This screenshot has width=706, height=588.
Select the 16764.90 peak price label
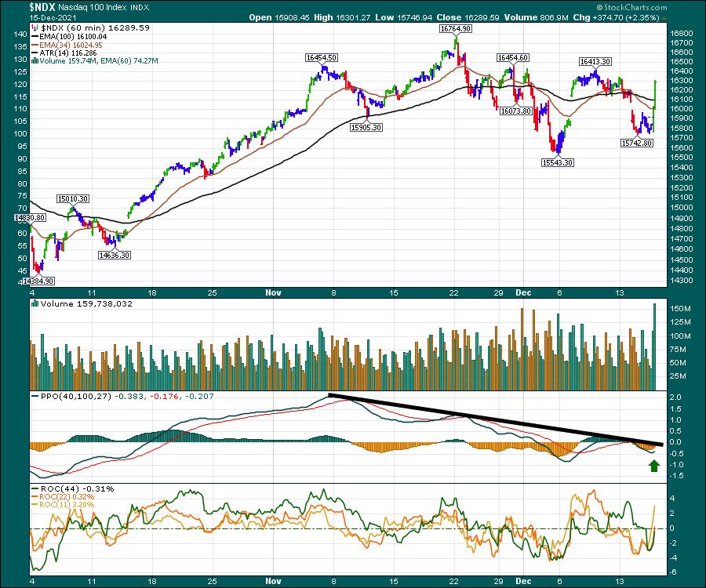455,27
